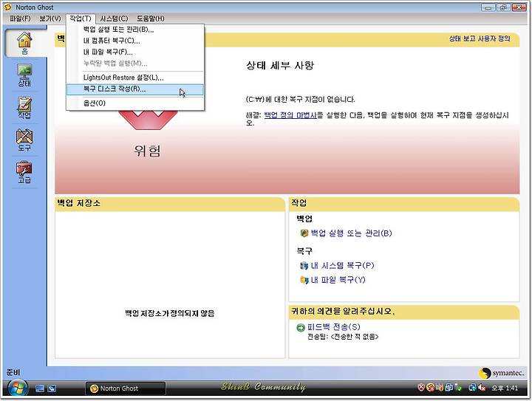
Task: Choose LightsOut Restore 설정(L)... entry
Action: click(x=135, y=78)
